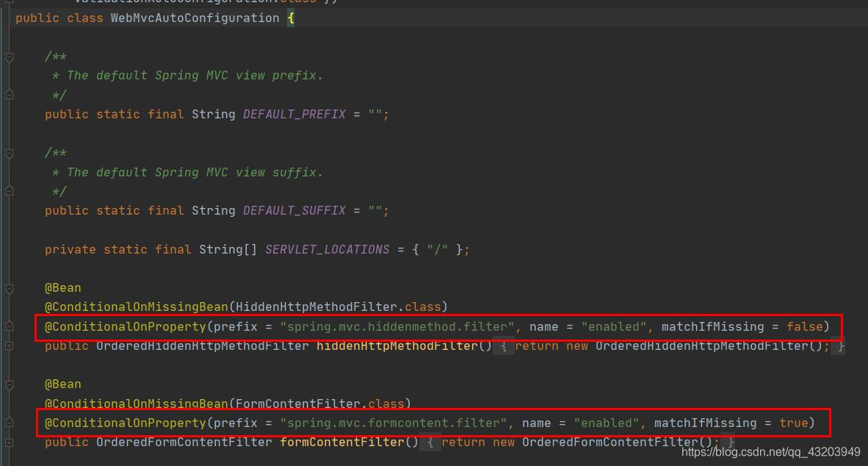Click @ConditionalOnProperty annotation for hiddenmethod filter
This screenshot has width=868, height=466.
(x=125, y=327)
